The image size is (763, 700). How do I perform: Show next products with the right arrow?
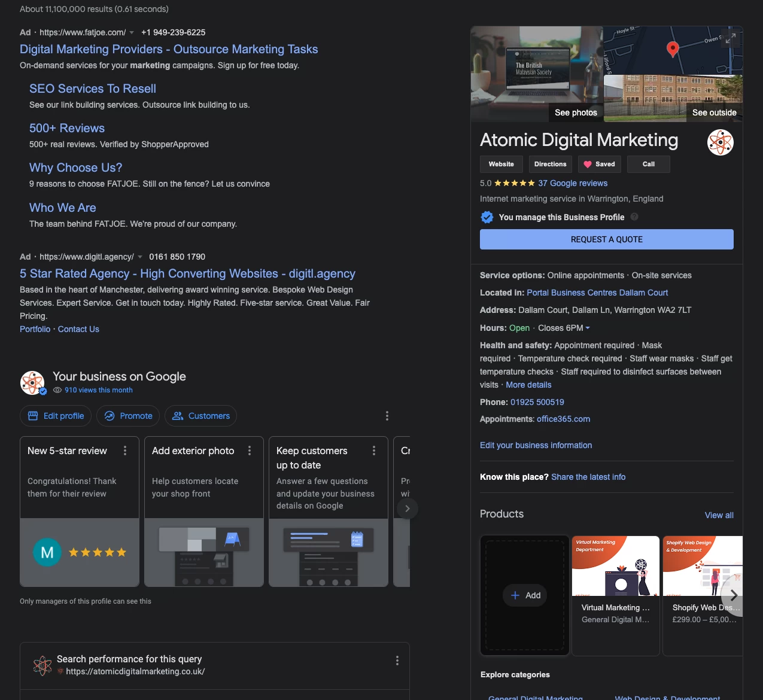tap(733, 595)
